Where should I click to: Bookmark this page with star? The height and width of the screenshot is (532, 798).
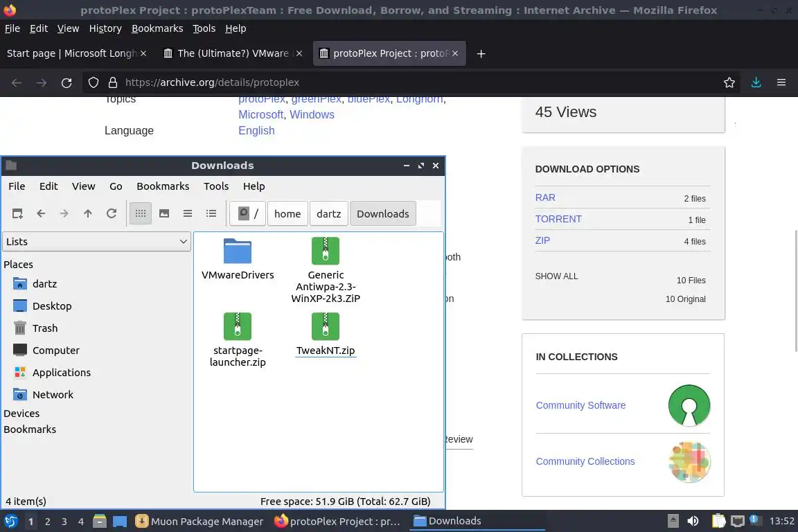(729, 82)
